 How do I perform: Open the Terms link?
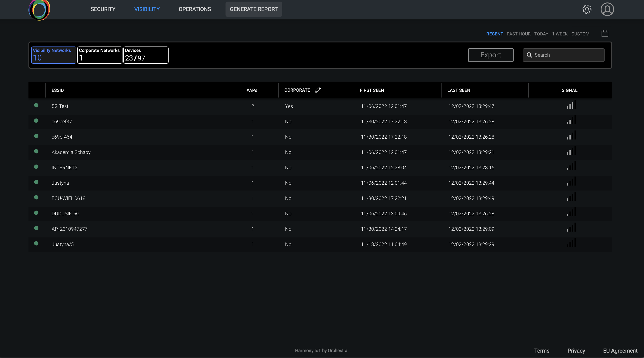coord(542,351)
